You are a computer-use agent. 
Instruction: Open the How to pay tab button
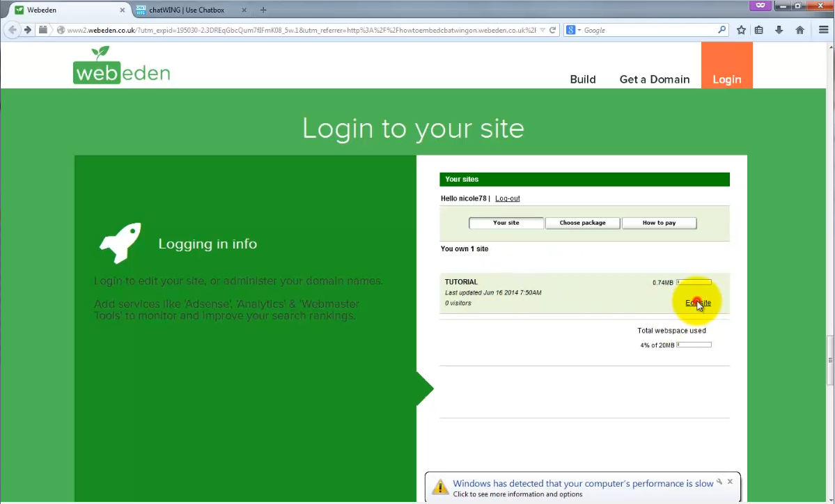(x=660, y=223)
